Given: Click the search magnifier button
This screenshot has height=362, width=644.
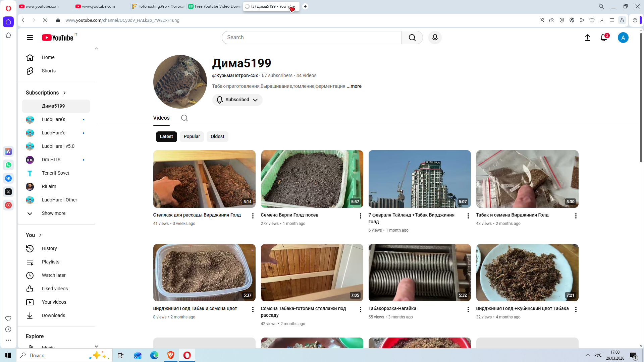Looking at the screenshot, I should 412,38.
